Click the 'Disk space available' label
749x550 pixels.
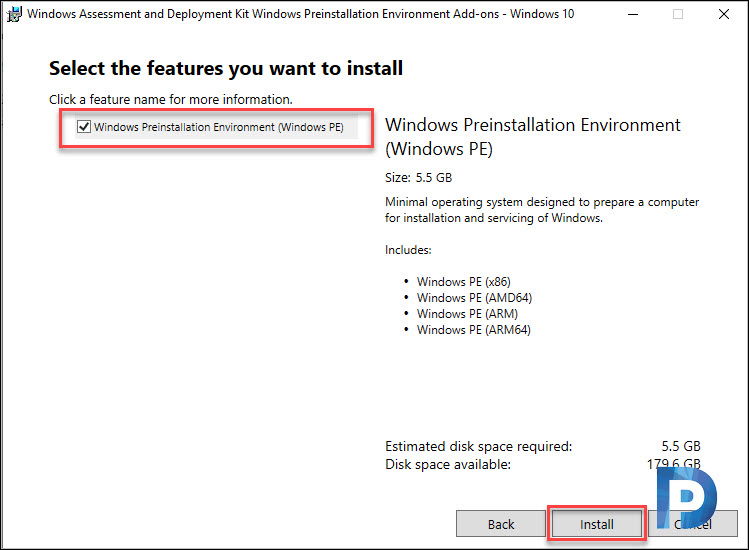click(448, 464)
